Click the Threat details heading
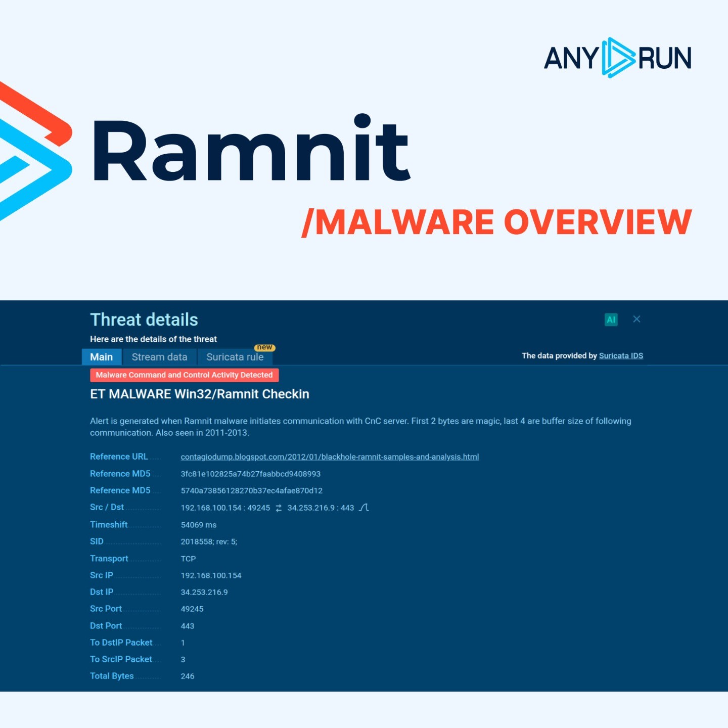Screen dimensions: 728x728 click(x=144, y=320)
